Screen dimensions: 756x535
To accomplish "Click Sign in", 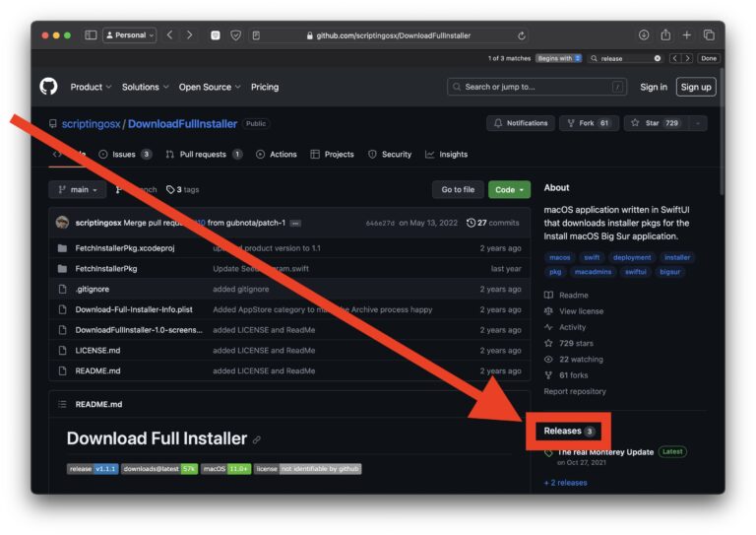I will pyautogui.click(x=654, y=87).
